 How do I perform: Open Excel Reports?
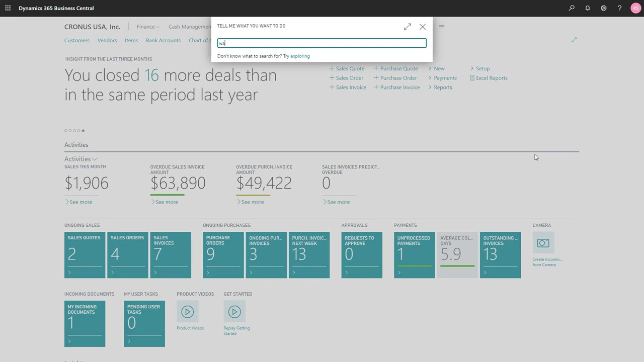pos(489,78)
